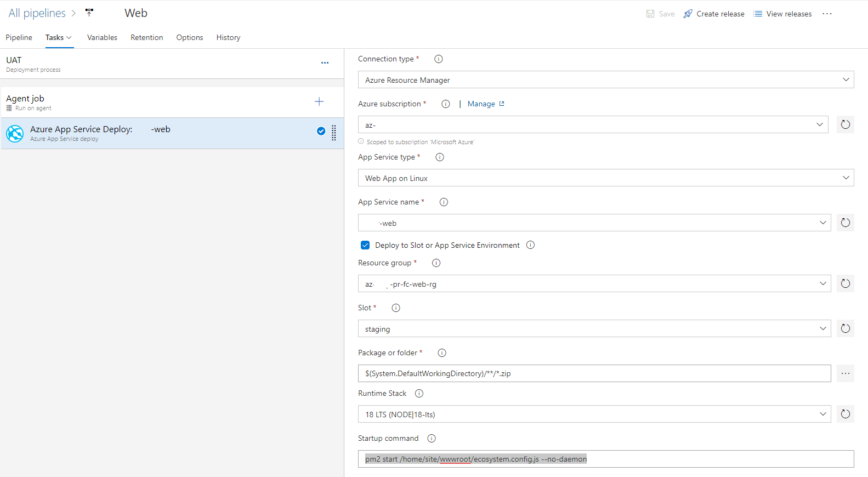Browse for package or folder
Viewport: 868px width, 477px height.
pos(846,373)
